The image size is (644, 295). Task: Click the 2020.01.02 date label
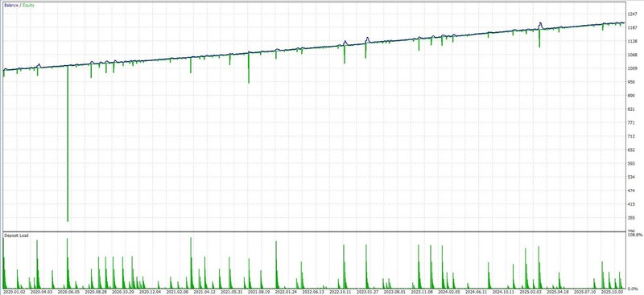pyautogui.click(x=14, y=292)
